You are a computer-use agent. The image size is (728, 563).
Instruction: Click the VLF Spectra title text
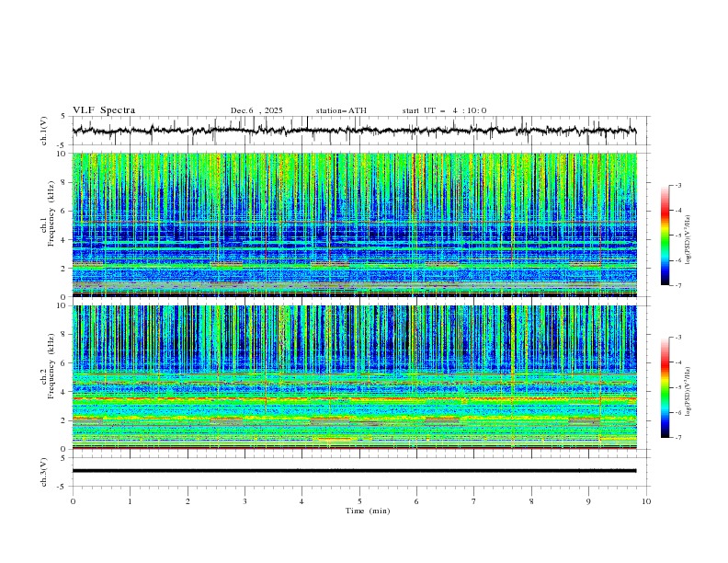coord(104,110)
